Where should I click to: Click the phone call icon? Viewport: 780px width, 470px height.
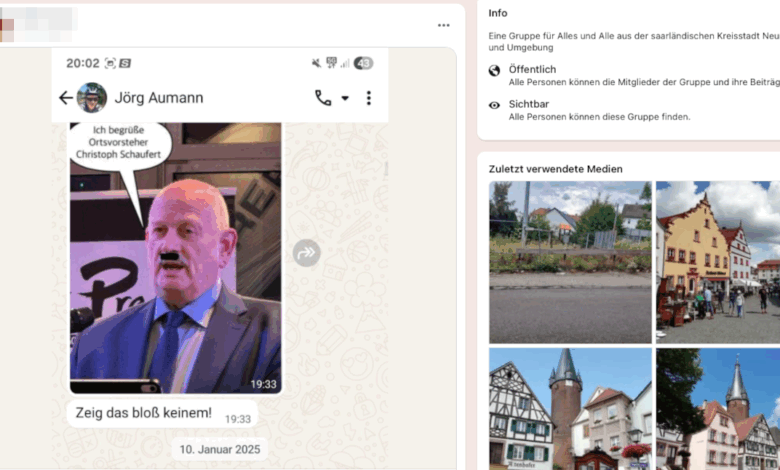pyautogui.click(x=323, y=98)
